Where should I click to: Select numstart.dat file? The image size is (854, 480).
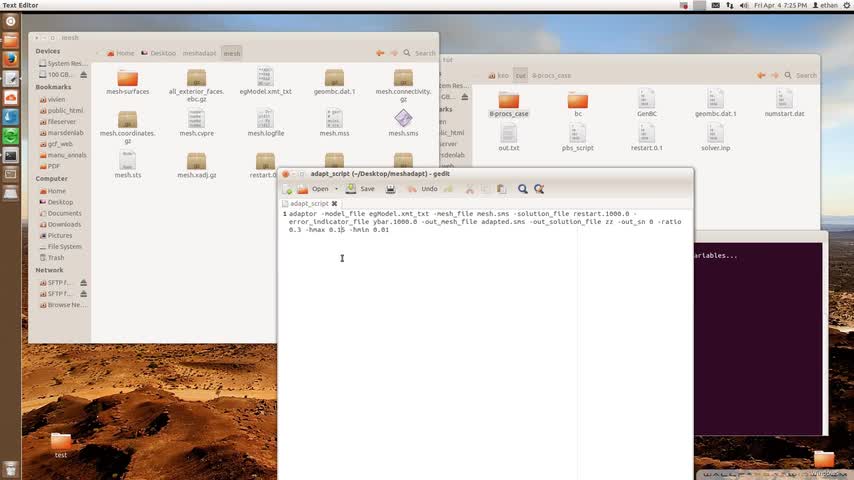pyautogui.click(x=784, y=103)
